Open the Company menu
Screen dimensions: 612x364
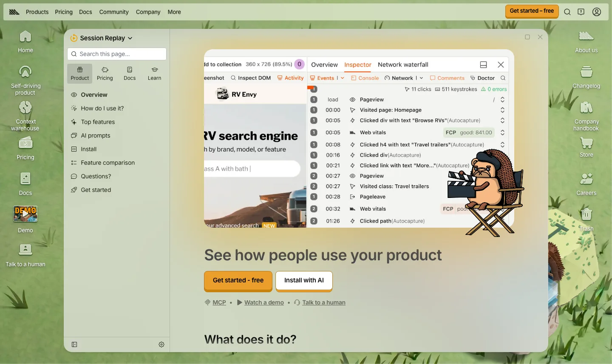[x=148, y=12]
